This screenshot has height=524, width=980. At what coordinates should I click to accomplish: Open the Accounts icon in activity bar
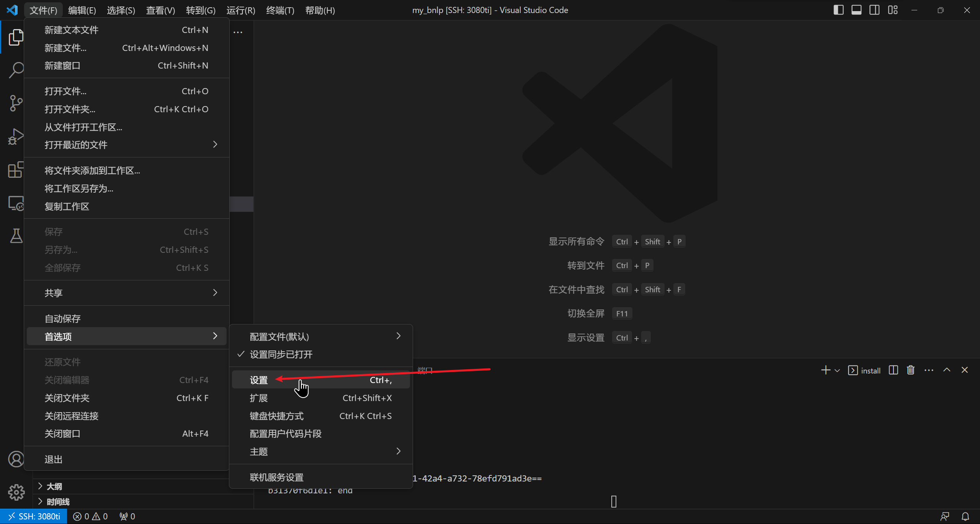click(16, 459)
